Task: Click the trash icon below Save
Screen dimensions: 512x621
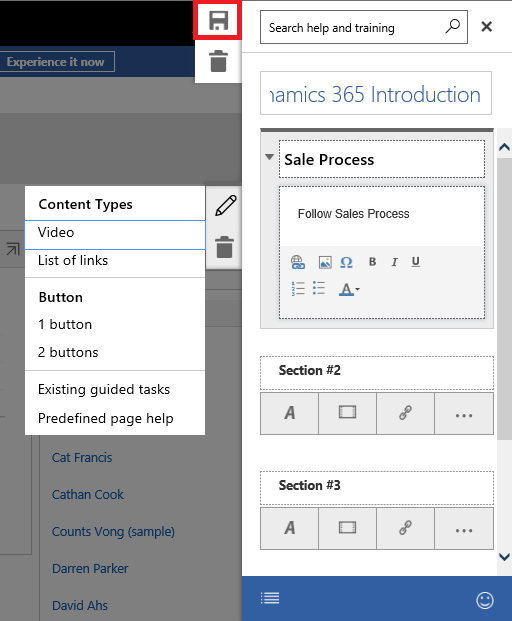Action: pos(218,61)
